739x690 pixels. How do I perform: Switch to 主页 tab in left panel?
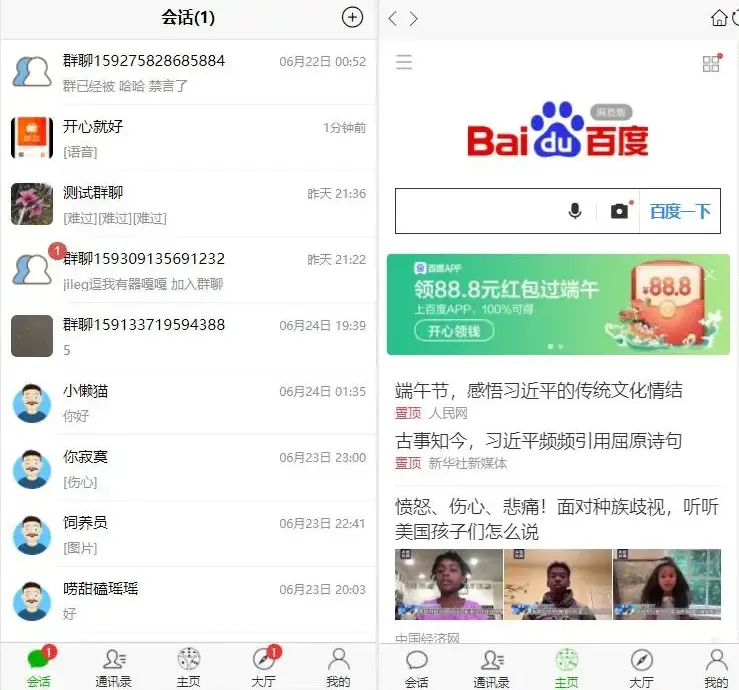[189, 666]
